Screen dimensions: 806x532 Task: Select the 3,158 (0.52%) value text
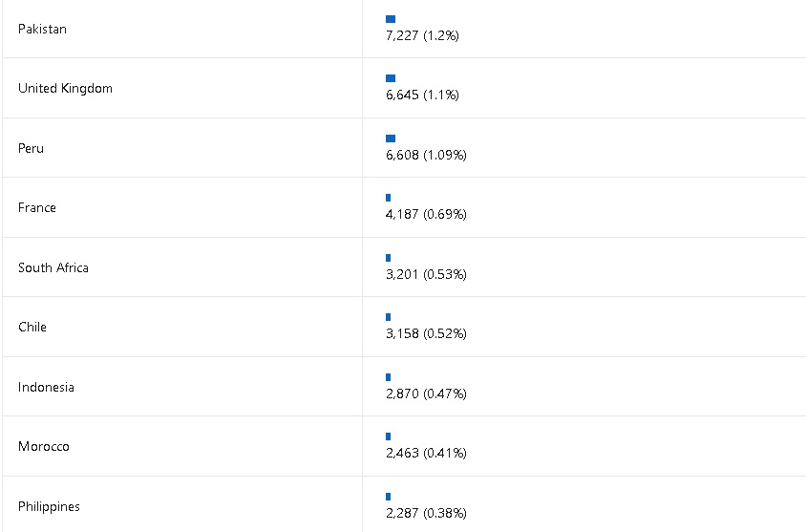[x=426, y=333]
